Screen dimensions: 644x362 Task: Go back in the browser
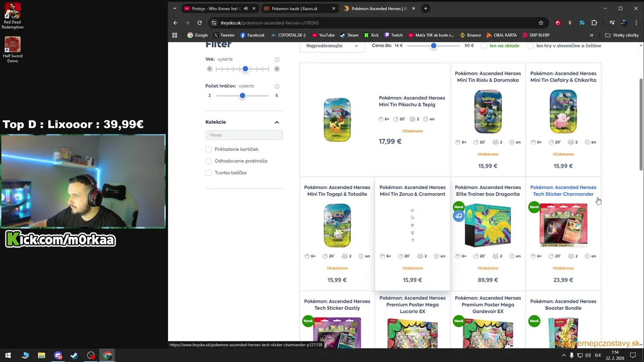click(x=175, y=23)
